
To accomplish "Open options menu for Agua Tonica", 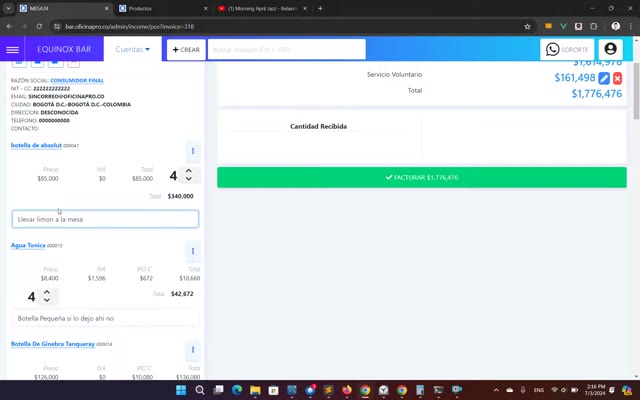I will [x=193, y=251].
